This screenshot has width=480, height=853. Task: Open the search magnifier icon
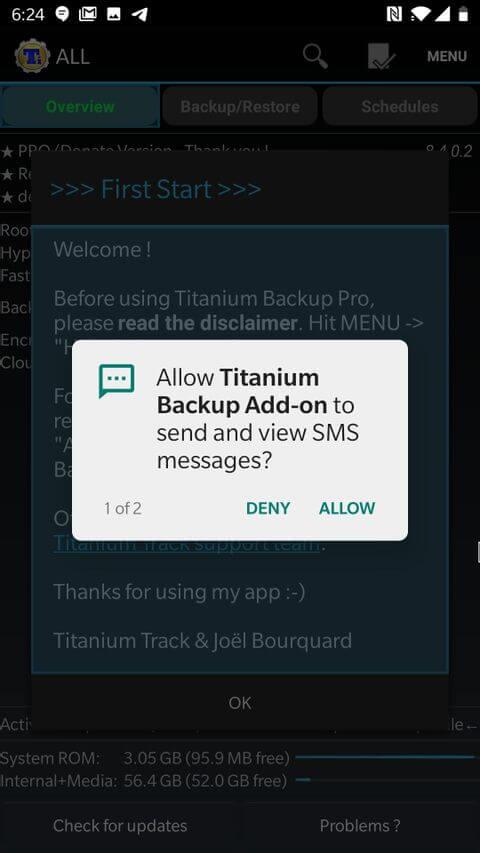(x=315, y=56)
